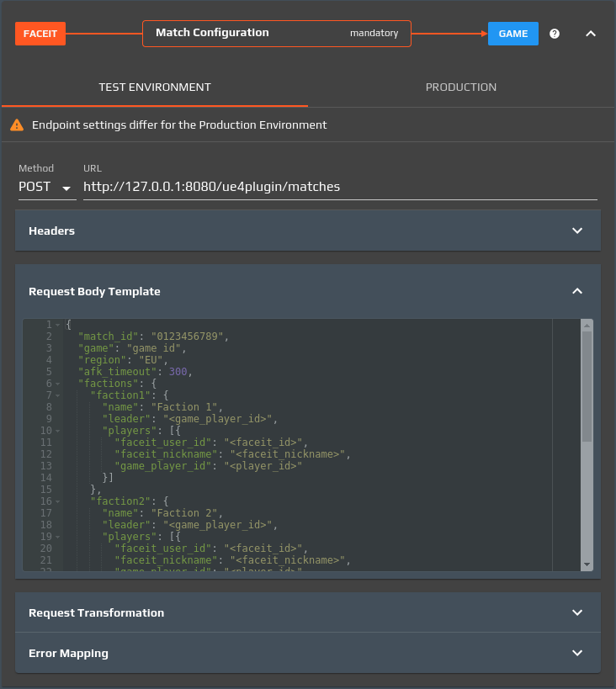The width and height of the screenshot is (616, 689).
Task: Click the code editor scroll up arrow
Action: [x=587, y=326]
